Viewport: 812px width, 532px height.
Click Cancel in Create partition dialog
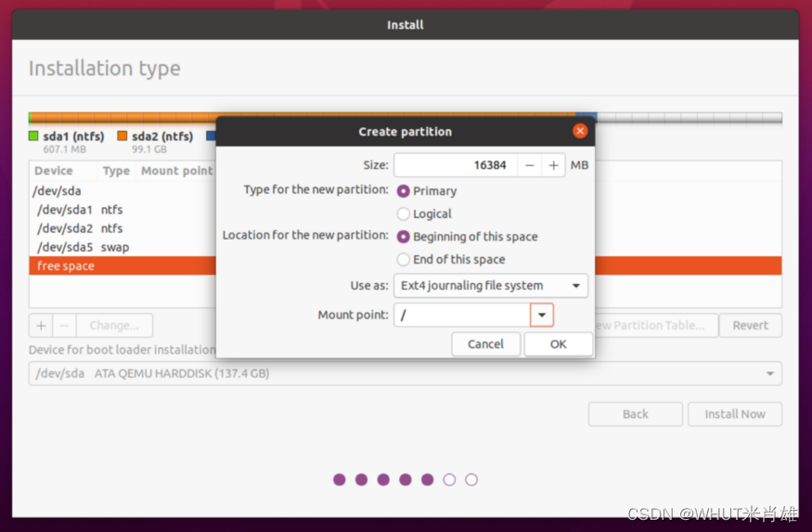pos(485,344)
